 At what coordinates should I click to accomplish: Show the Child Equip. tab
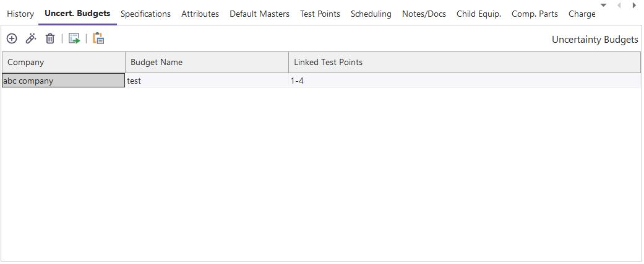478,14
